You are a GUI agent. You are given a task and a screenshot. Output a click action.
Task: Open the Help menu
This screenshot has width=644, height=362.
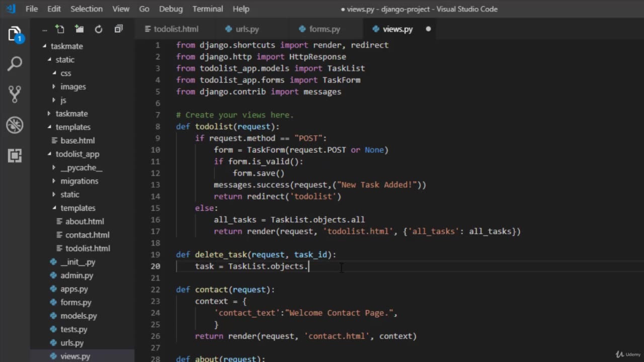pos(241,9)
